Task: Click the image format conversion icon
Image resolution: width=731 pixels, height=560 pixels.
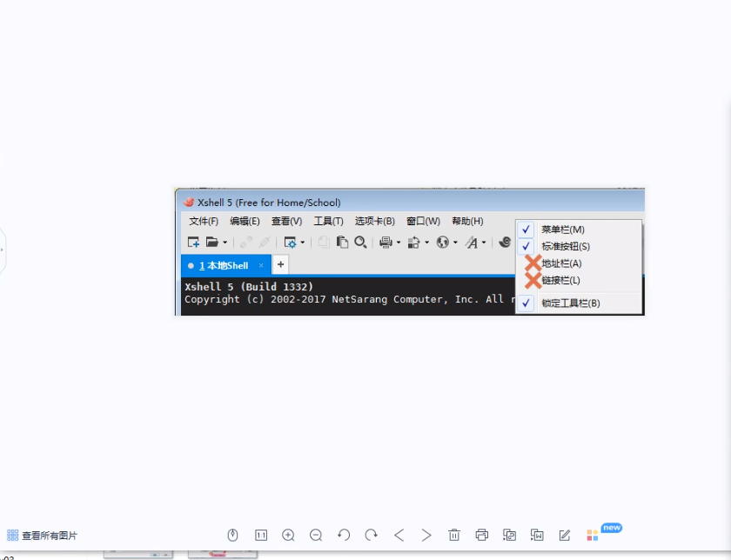Action: (x=509, y=535)
